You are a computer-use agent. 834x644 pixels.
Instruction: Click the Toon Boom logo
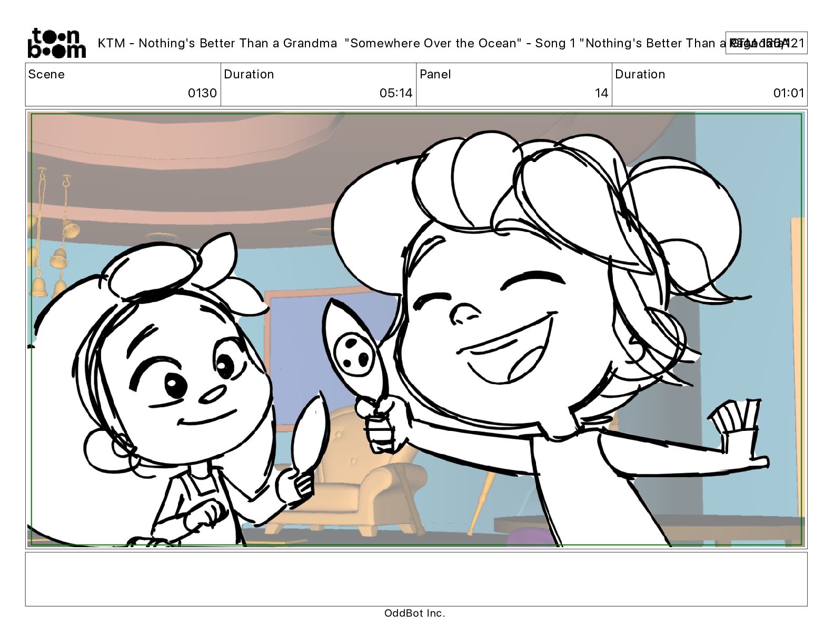click(x=56, y=43)
